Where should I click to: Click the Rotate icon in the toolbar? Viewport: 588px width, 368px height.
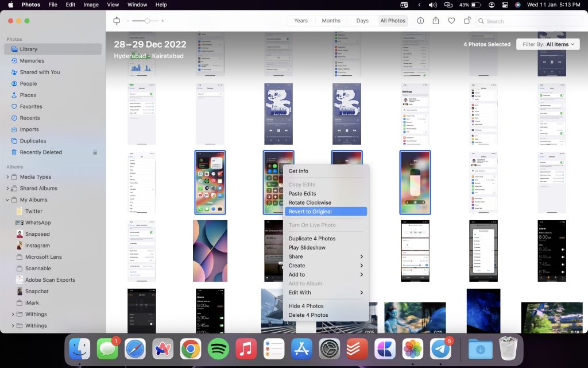tap(467, 21)
